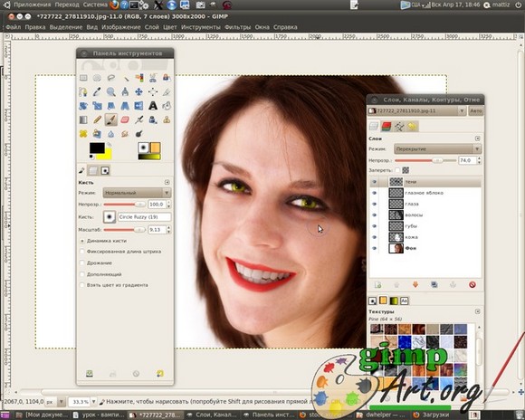Image resolution: width=525 pixels, height=420 pixels.
Task: Open the Фильтры menu
Action: 237,27
